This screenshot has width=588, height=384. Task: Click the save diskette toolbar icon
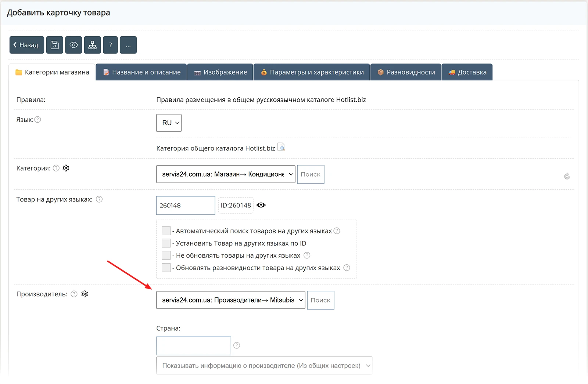coord(54,45)
